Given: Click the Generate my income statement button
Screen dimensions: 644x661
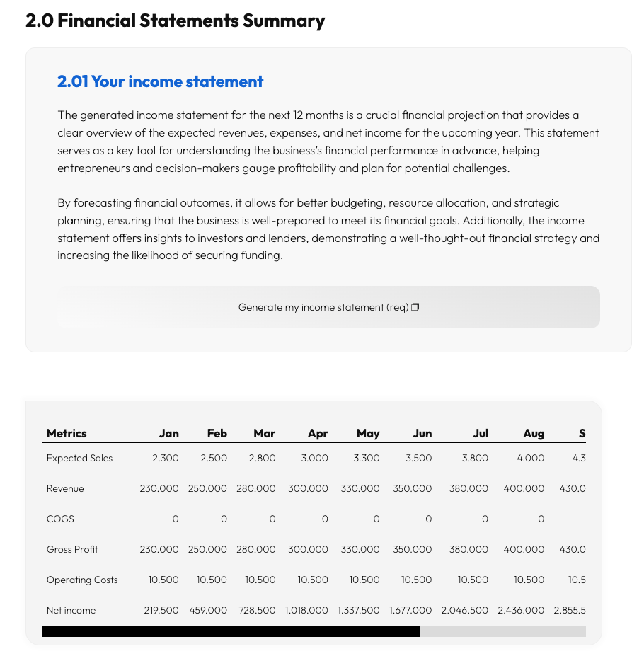Looking at the screenshot, I should pyautogui.click(x=328, y=307).
